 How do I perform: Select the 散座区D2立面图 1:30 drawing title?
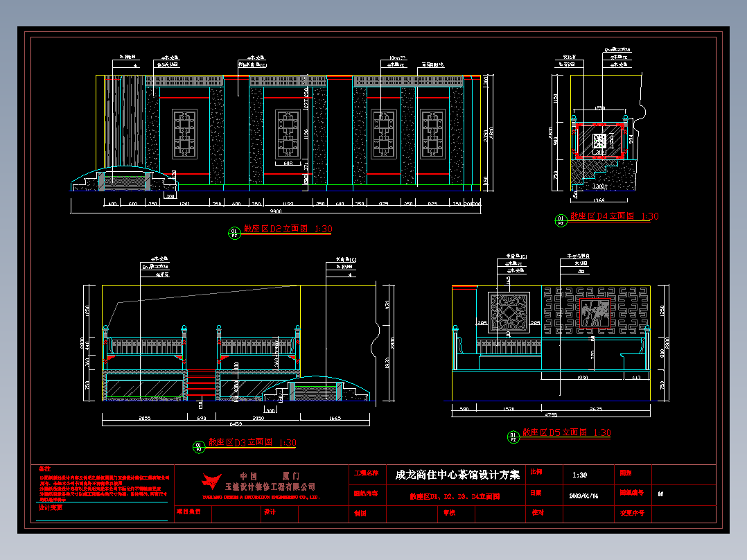pos(288,229)
